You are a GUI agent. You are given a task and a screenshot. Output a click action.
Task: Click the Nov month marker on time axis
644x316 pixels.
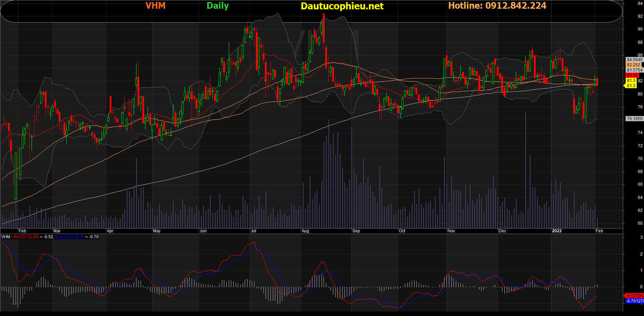click(451, 231)
